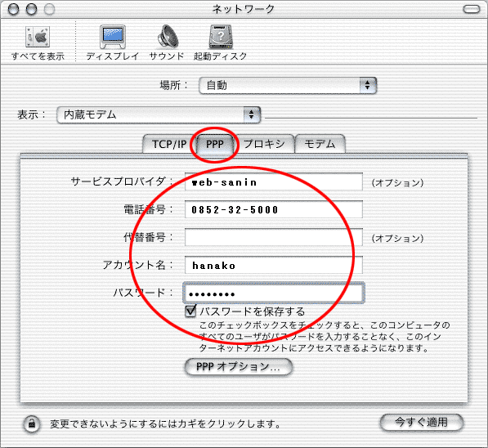Switch to the Modem (モデム) tab
The height and width of the screenshot is (448, 488).
coord(320,144)
